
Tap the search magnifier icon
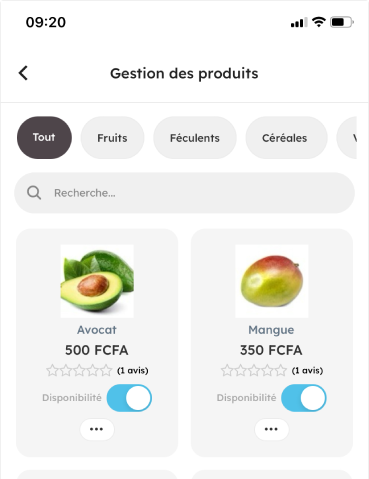[34, 193]
